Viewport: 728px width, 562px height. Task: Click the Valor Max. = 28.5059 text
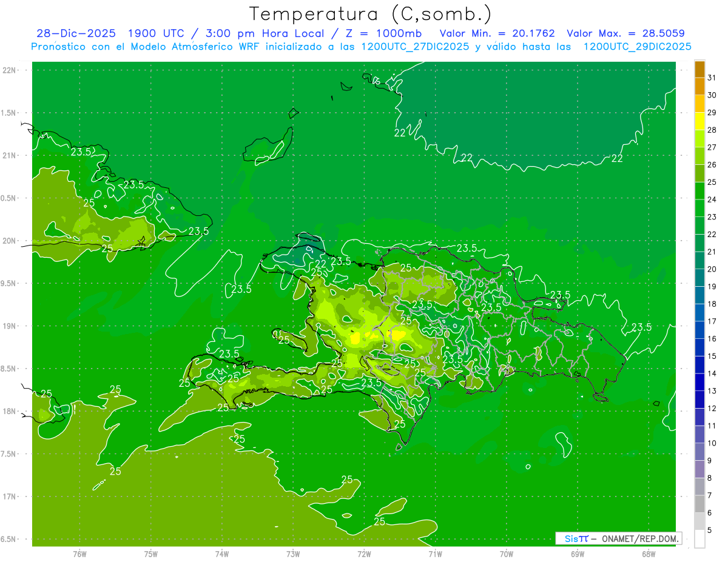pos(625,33)
